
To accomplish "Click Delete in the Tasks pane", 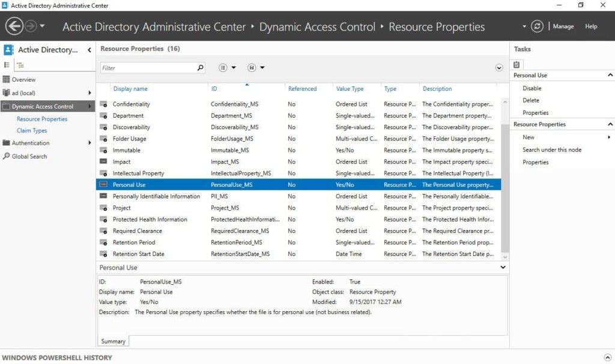I will [x=531, y=100].
